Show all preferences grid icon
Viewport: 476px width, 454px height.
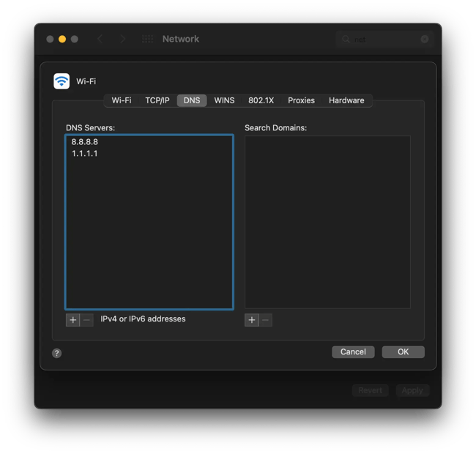(147, 39)
